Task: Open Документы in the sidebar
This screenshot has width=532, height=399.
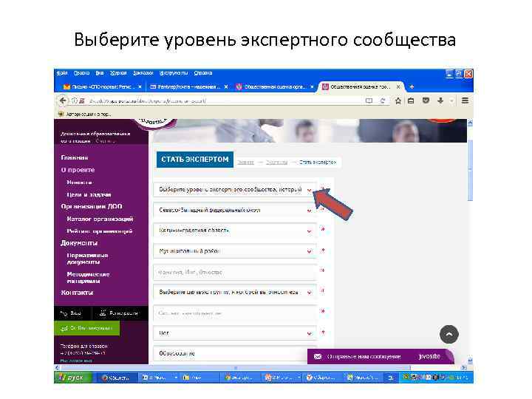Action: pyautogui.click(x=79, y=243)
